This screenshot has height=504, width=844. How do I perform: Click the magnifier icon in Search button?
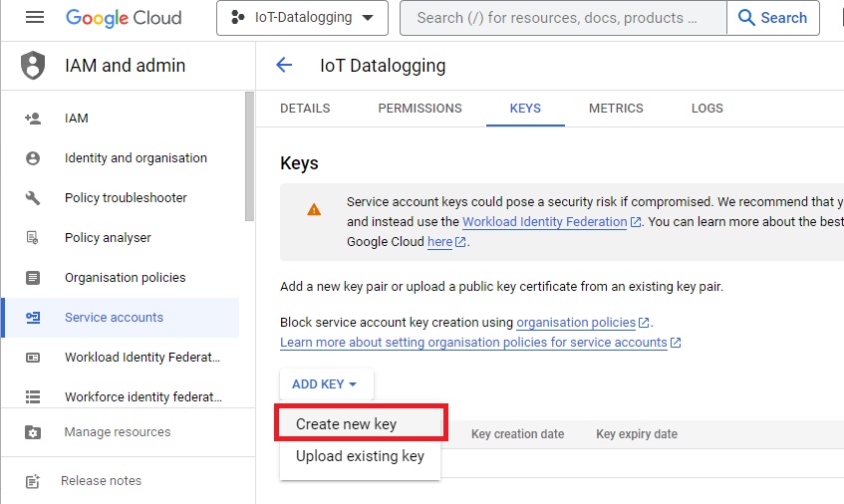click(x=746, y=18)
